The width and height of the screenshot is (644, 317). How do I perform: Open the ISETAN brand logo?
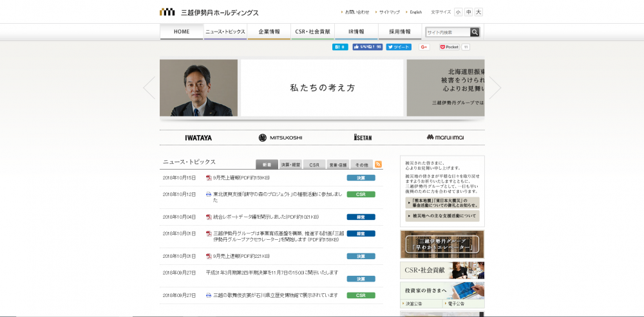[x=363, y=138]
